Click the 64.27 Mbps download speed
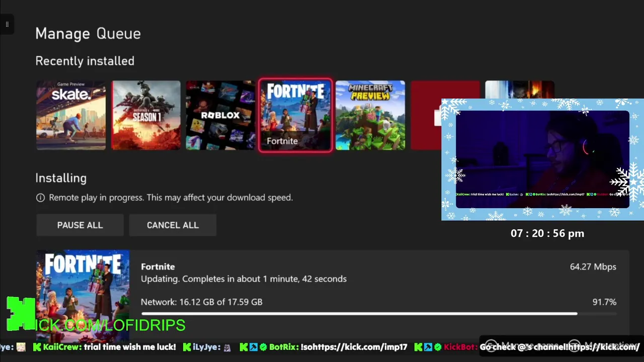 point(593,266)
